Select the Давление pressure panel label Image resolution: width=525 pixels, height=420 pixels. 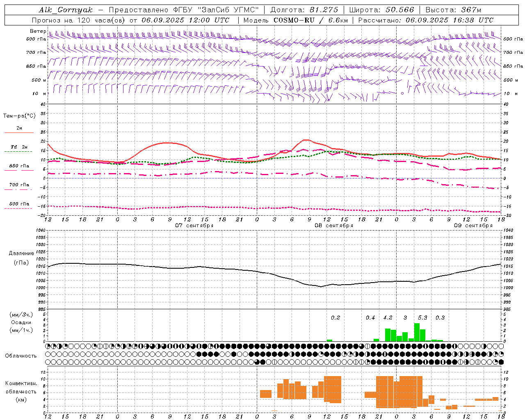point(21,253)
